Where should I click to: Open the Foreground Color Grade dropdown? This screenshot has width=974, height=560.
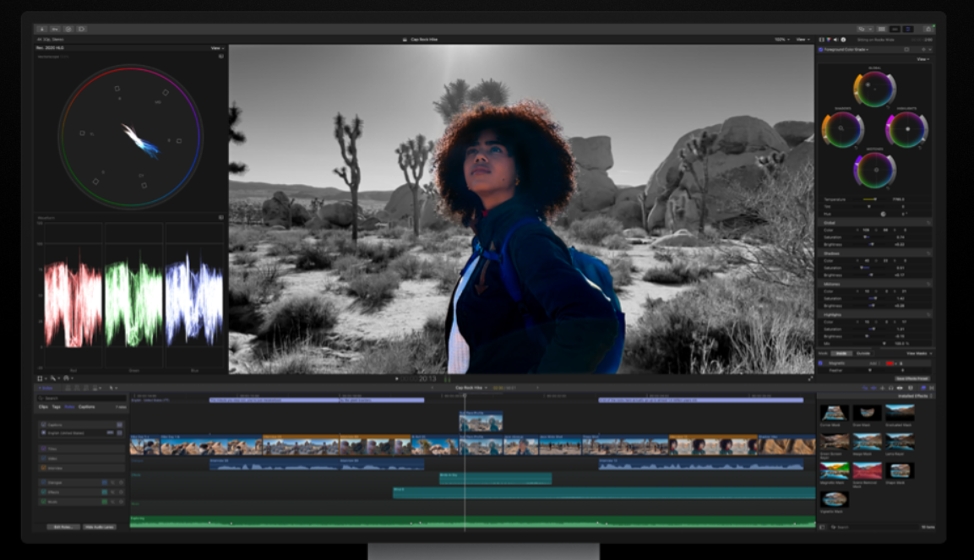[x=846, y=50]
